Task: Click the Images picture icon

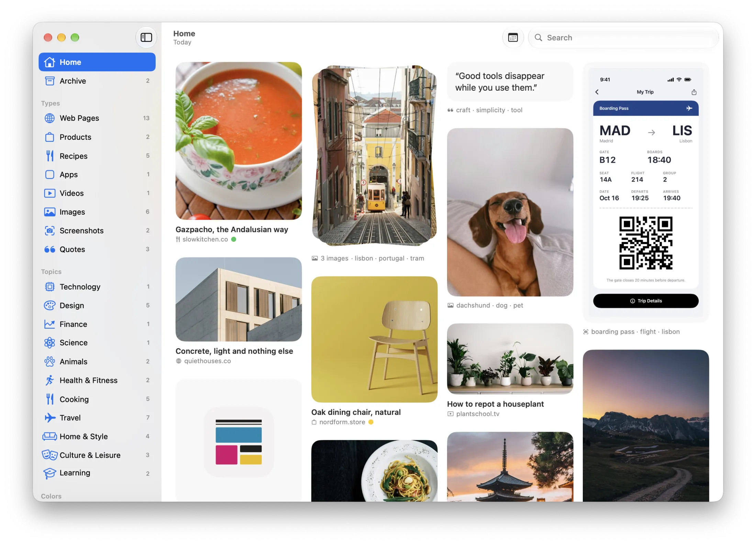Action: pyautogui.click(x=49, y=212)
